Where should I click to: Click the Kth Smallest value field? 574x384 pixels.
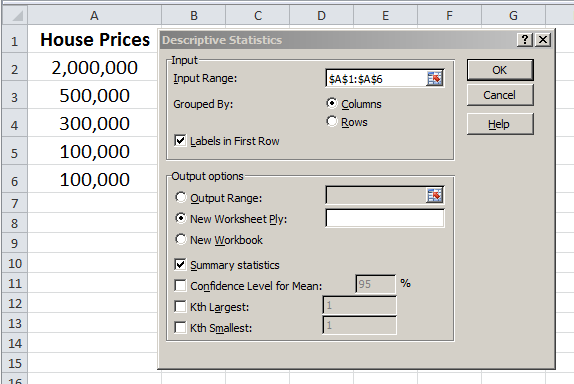coord(359,325)
